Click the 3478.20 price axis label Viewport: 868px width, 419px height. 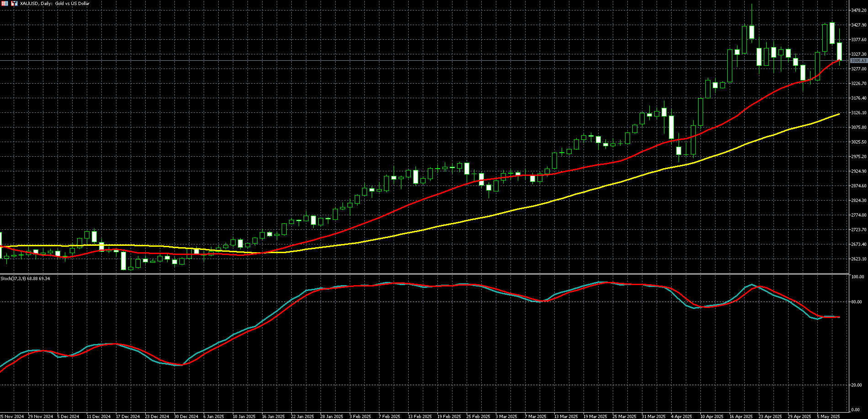click(858, 10)
